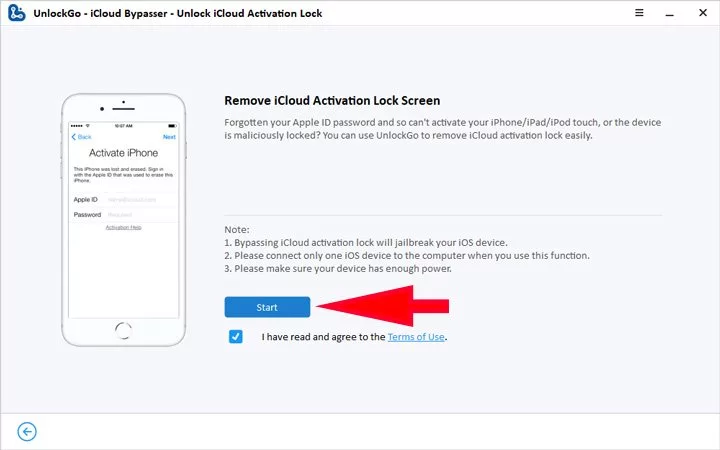Screen dimensions: 720x450
Task: Uncheck the agree to Terms checkbox
Action: (x=236, y=337)
